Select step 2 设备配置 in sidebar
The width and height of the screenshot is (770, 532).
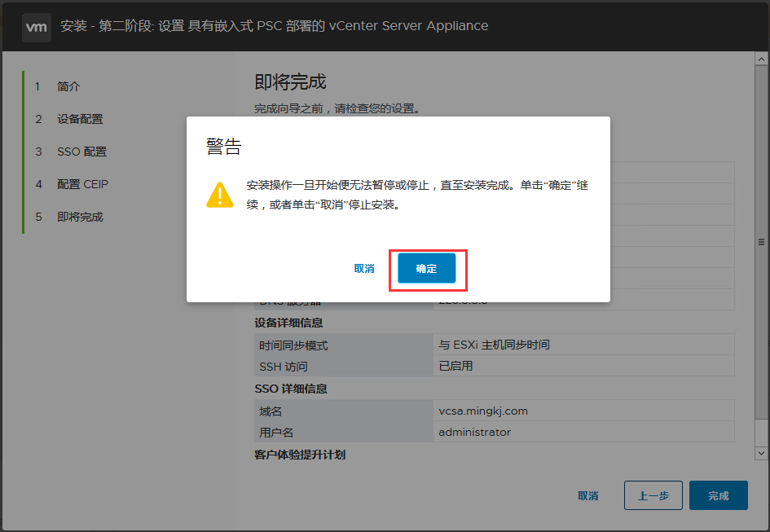click(69, 120)
